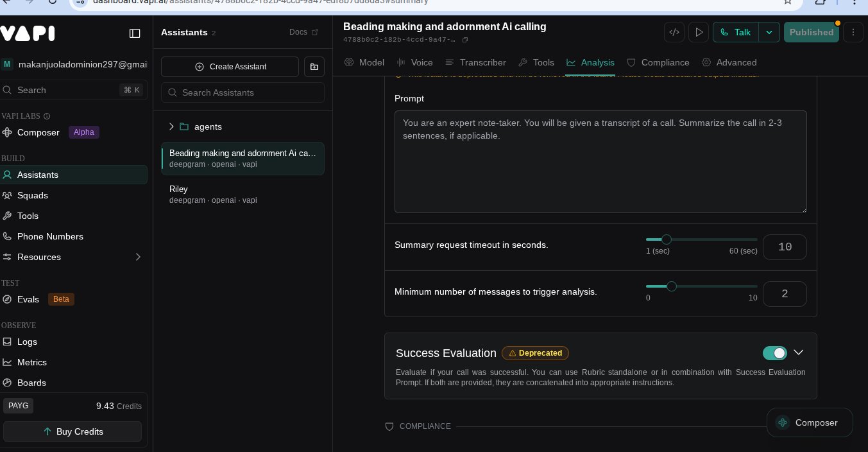Click the new folder icon button

314,67
